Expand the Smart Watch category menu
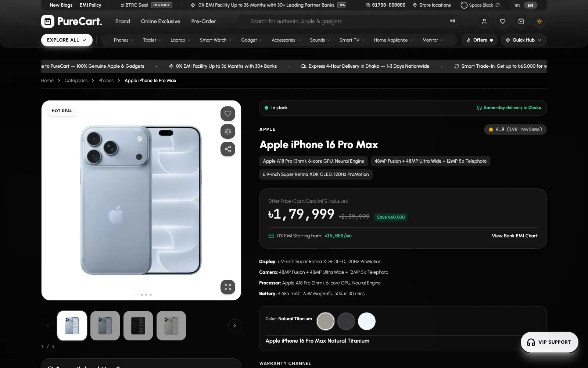Screen dimensions: 588x368 tap(216, 40)
